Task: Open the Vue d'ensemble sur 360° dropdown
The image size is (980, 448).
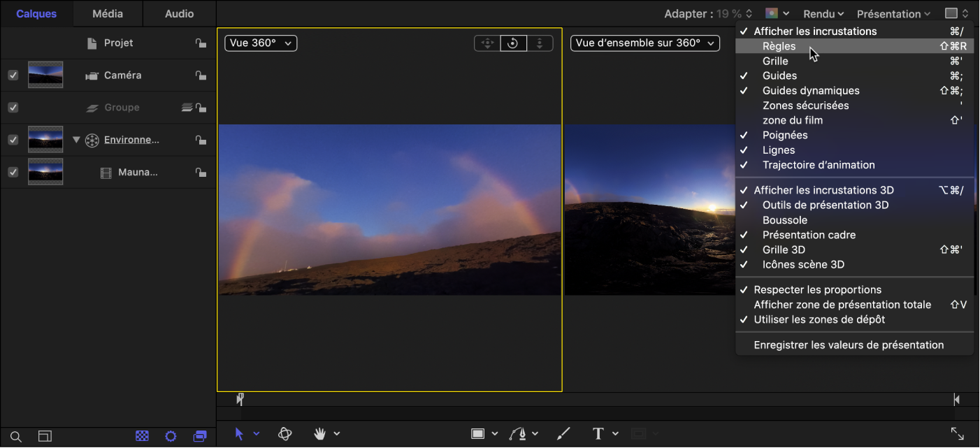Action: click(x=644, y=43)
